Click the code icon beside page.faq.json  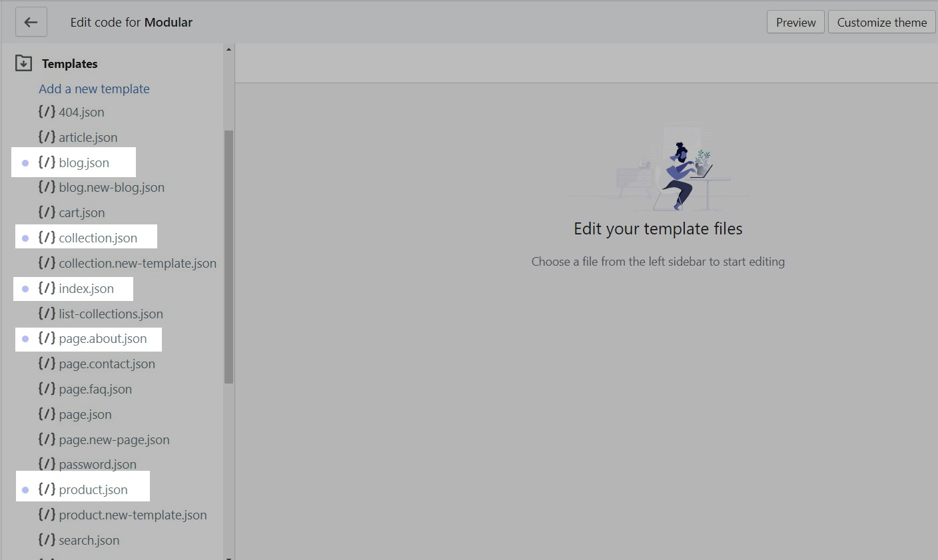coord(47,389)
